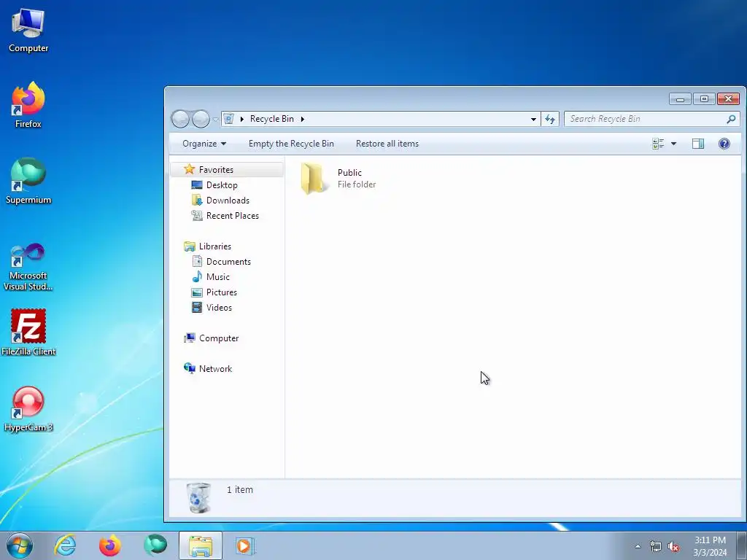Image resolution: width=747 pixels, height=560 pixels.
Task: Select the Microsoft Visual Studio desktop shortcut
Action: point(28,267)
